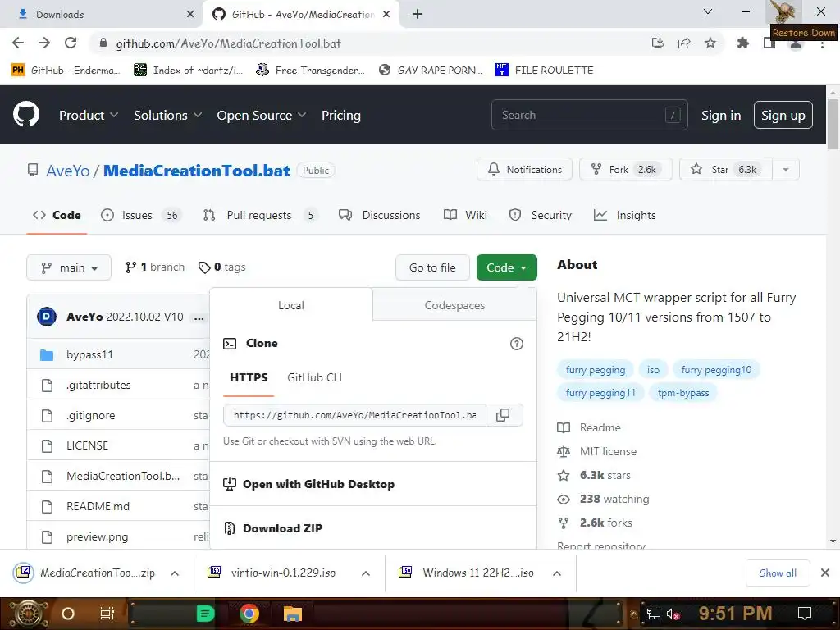Open the main branch dropdown
Screen dimensions: 840x630
click(69, 267)
